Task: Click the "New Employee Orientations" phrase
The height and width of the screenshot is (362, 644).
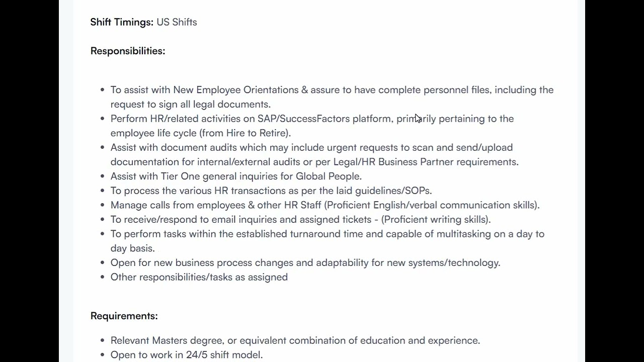Action: click(236, 90)
